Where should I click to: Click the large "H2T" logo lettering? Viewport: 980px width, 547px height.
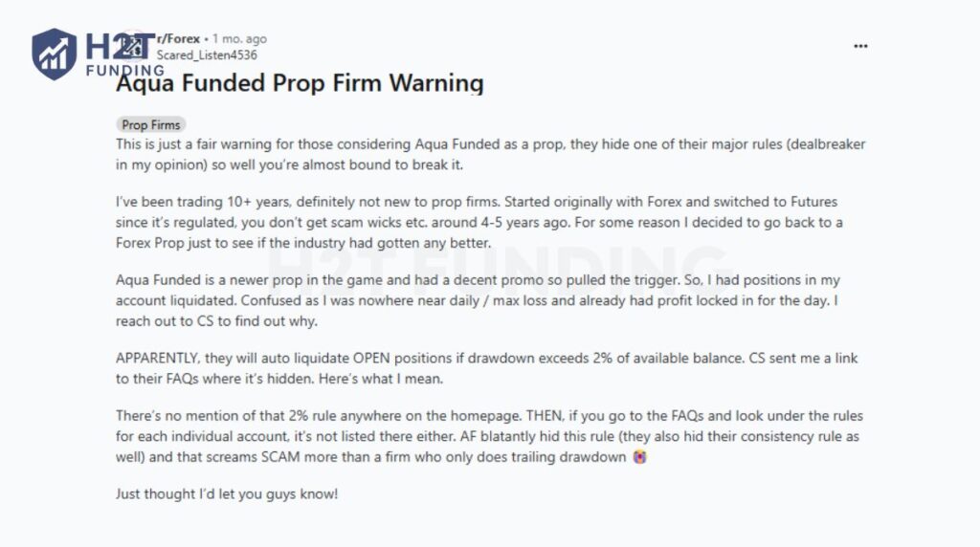113,45
